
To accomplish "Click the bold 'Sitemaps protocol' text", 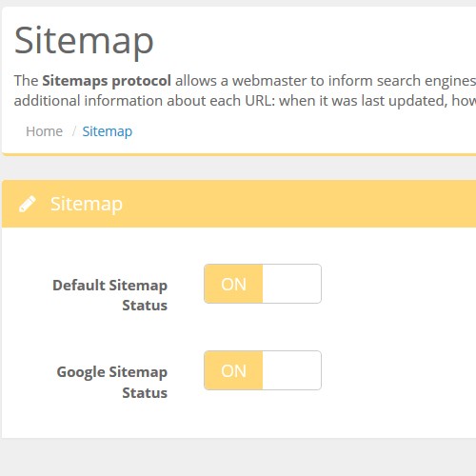I will tap(107, 81).
